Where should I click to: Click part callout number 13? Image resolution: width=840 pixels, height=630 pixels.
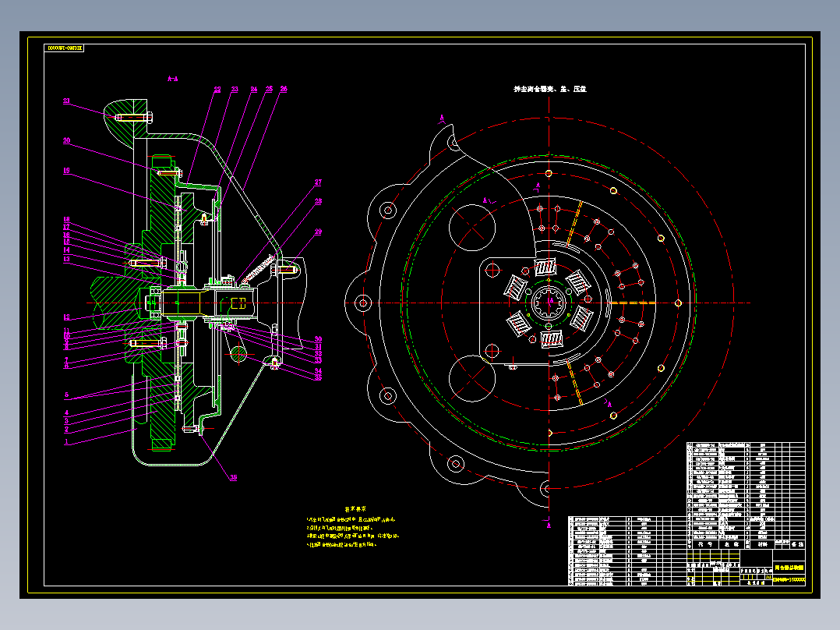[66, 259]
